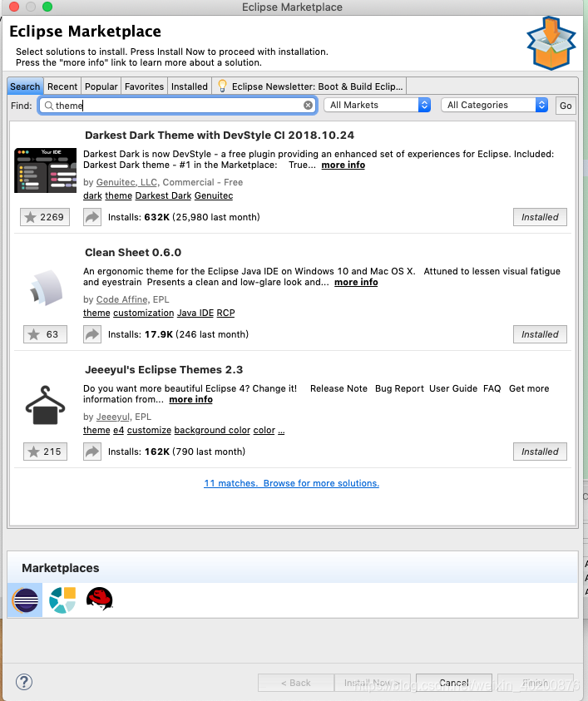Image resolution: width=588 pixels, height=701 pixels.
Task: Click the Finish button
Action: pos(536,683)
